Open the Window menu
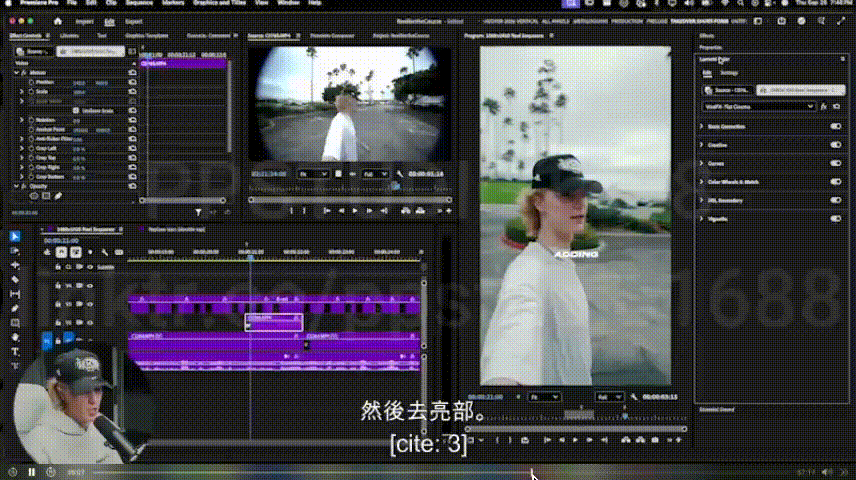This screenshot has height=480, width=856. tap(288, 3)
